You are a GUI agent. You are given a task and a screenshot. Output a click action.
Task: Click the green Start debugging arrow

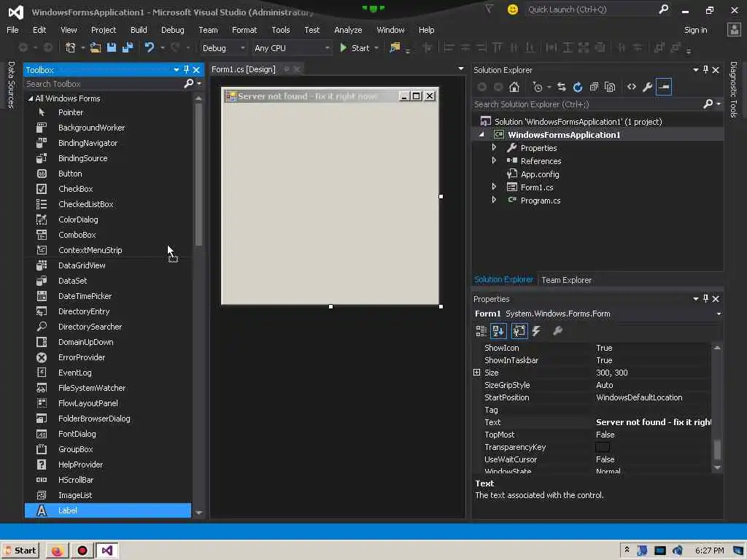click(343, 47)
